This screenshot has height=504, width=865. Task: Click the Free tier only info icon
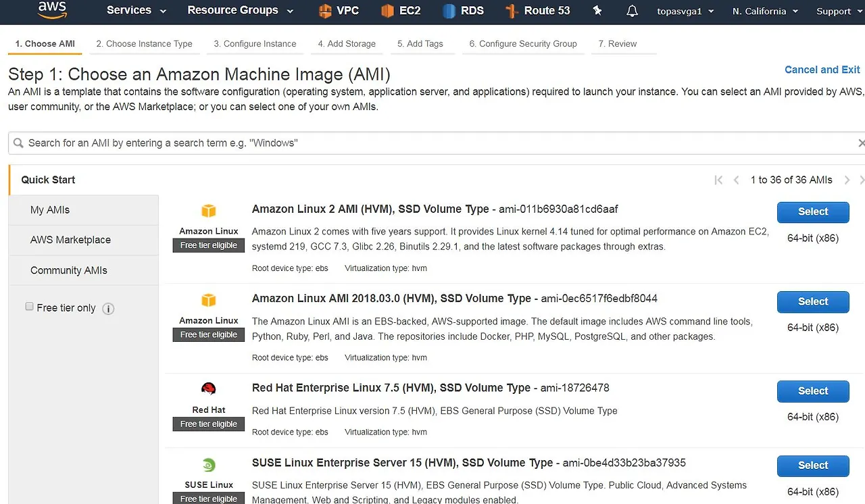tap(108, 309)
